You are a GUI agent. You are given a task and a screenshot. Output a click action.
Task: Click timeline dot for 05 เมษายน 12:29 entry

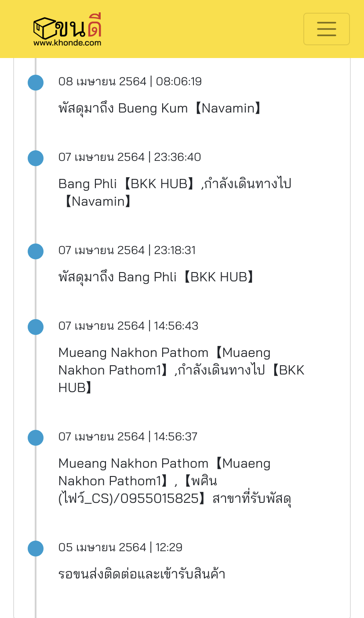pos(36,549)
